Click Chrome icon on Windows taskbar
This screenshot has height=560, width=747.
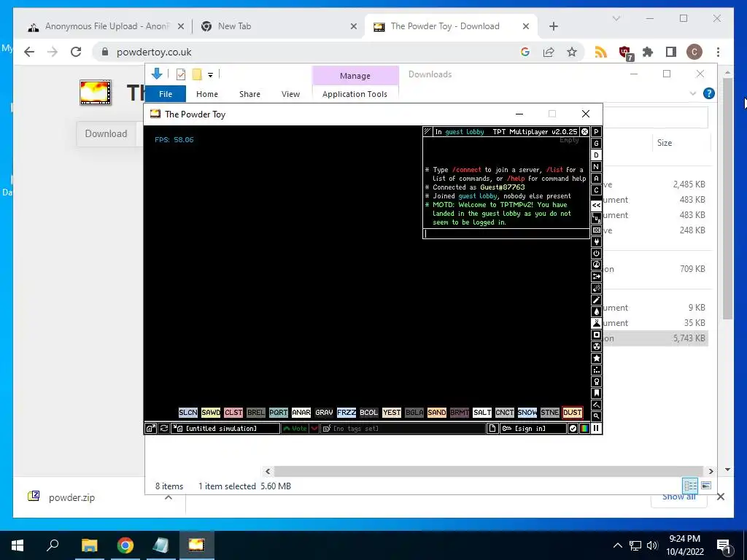[125, 545]
